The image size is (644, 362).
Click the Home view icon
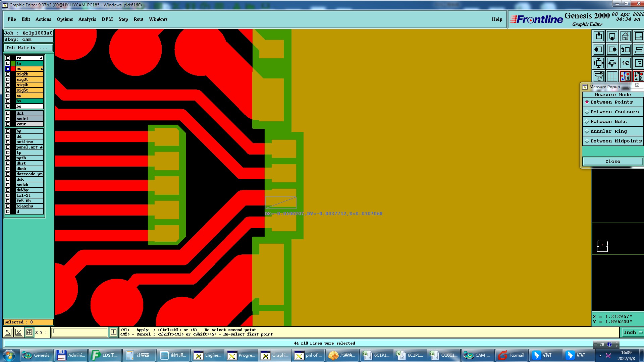(x=625, y=36)
